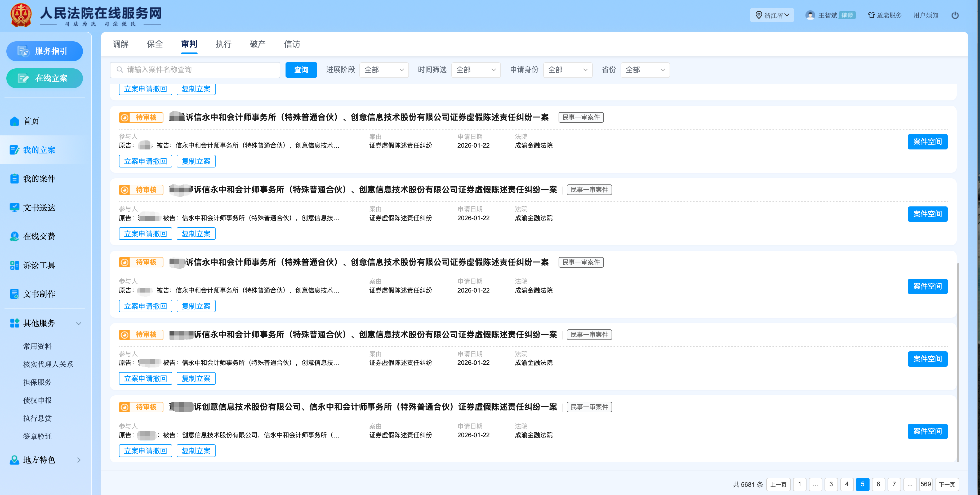Viewport: 980px width, 495px height.
Task: Click the case name search input field
Action: 195,70
